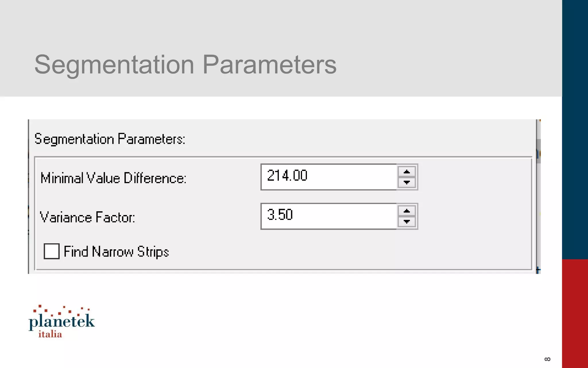Click the blue cross marker at panel corner
This screenshot has height=368, width=588.
pyautogui.click(x=538, y=270)
